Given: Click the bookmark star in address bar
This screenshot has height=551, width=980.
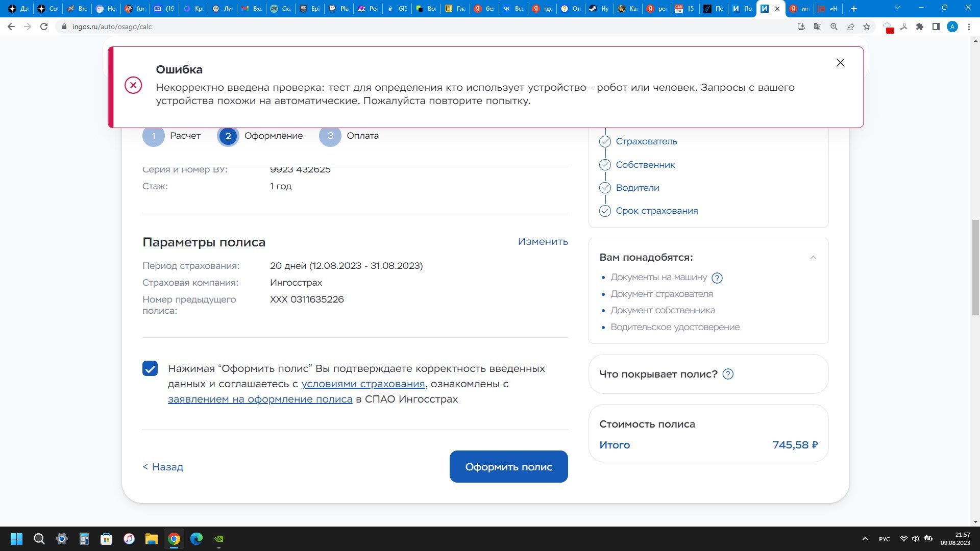Looking at the screenshot, I should pyautogui.click(x=867, y=27).
